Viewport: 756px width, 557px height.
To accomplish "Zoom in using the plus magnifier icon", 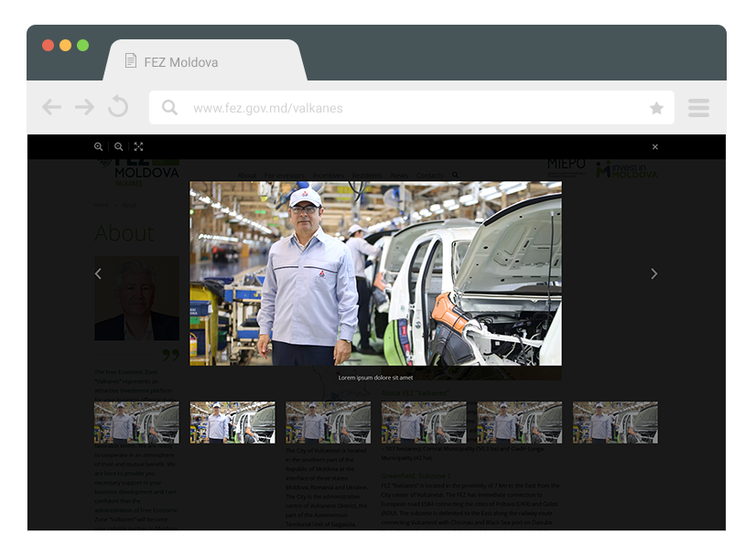I will pyautogui.click(x=98, y=146).
